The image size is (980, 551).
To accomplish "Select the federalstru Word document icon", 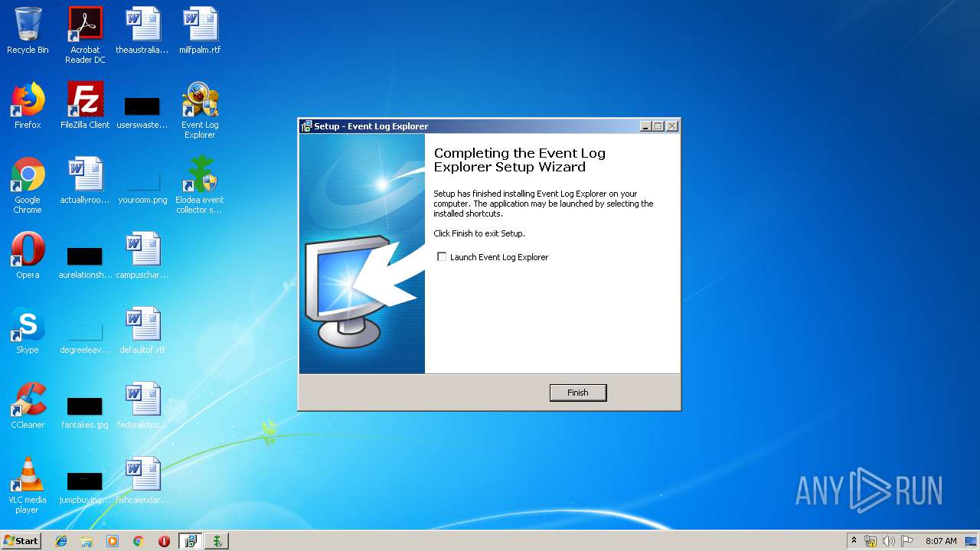I will 142,406.
